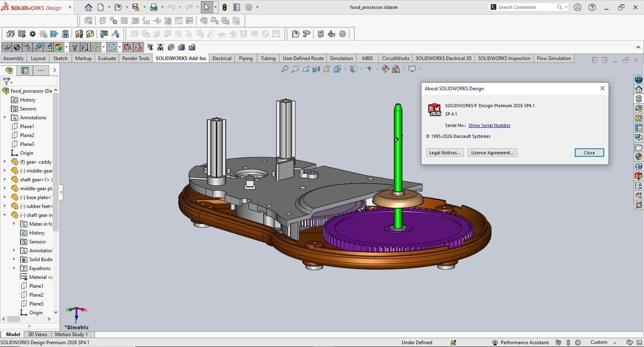Click the New document icon

pyautogui.click(x=101, y=7)
